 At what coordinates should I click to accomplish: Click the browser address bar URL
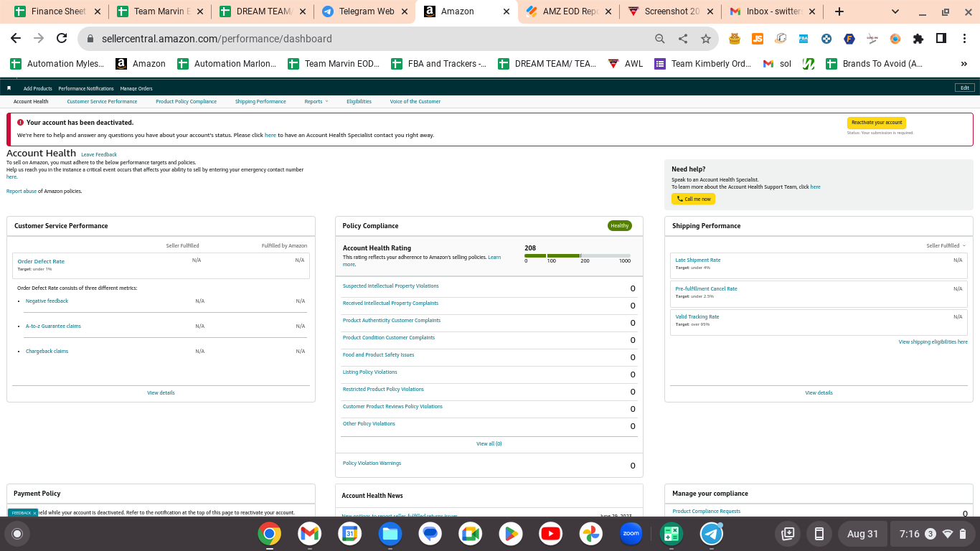[217, 39]
